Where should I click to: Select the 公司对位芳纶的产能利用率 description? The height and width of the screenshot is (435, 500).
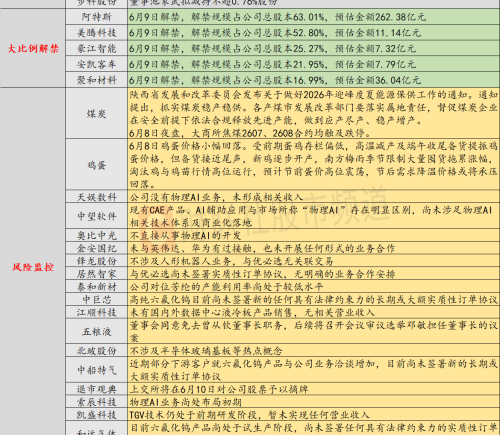(x=313, y=287)
